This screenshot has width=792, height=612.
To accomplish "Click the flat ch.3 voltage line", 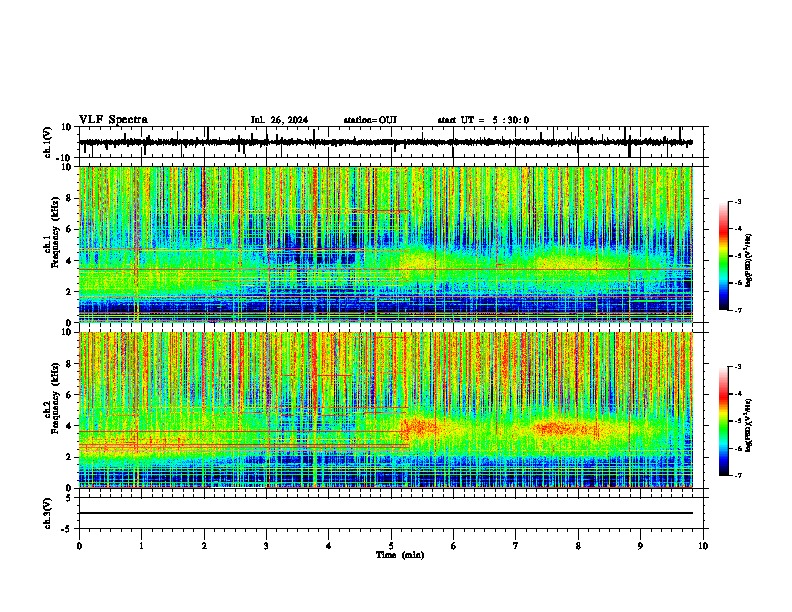I will (x=386, y=513).
